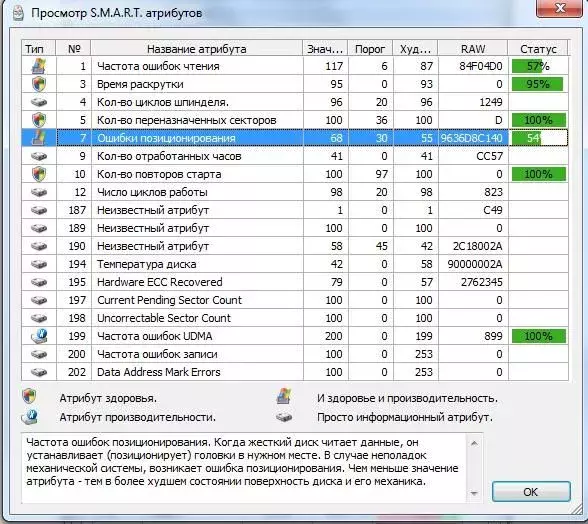Click the legend icon for Атрибут производительности
The height and width of the screenshot is (524, 588).
point(29,417)
